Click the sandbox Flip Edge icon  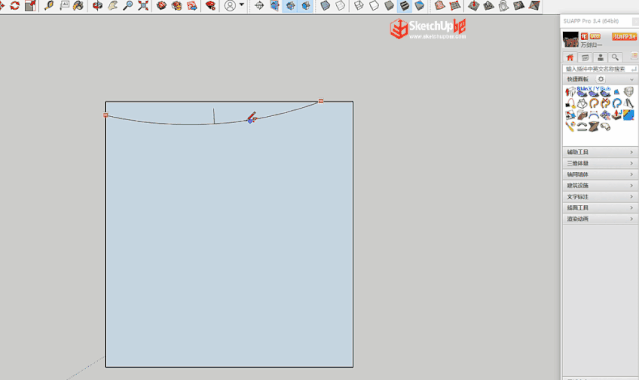point(534,6)
